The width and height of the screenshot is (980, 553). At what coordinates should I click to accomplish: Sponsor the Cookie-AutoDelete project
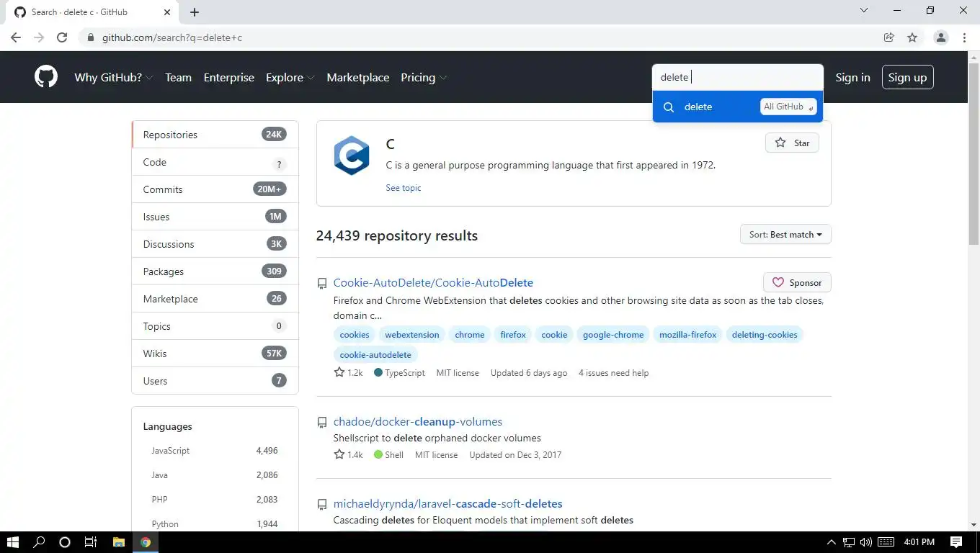(797, 282)
